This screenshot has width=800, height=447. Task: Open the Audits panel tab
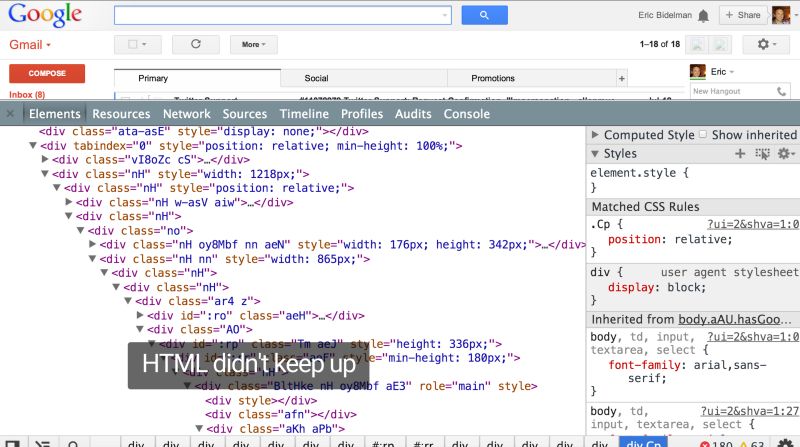coord(413,114)
